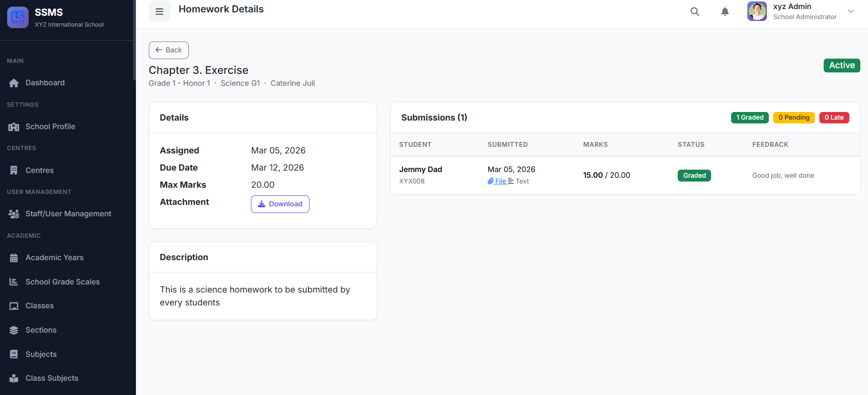Open search with the magnifier icon
The image size is (868, 395).
coord(695,11)
